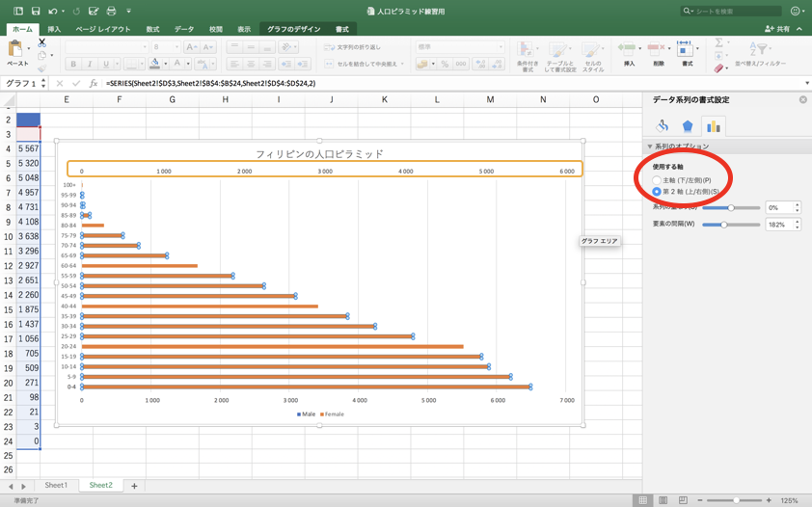This screenshot has width=812, height=507.
Task: Add a new sheet with plus button
Action: 134,486
